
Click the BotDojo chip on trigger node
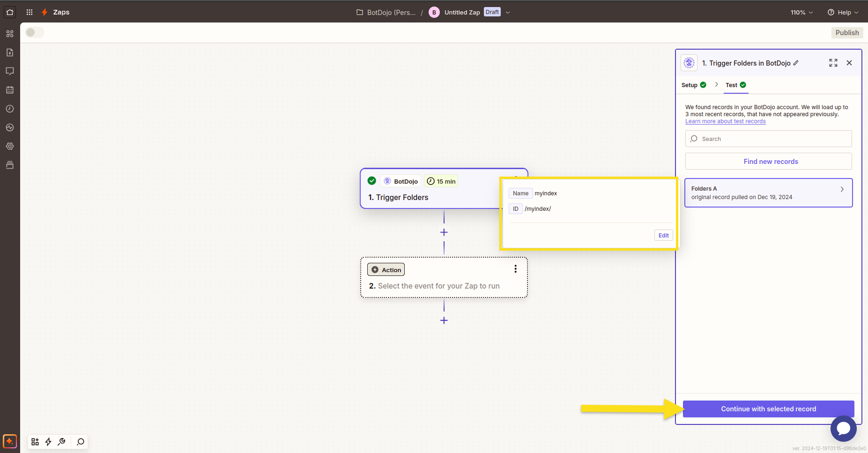pyautogui.click(x=401, y=181)
